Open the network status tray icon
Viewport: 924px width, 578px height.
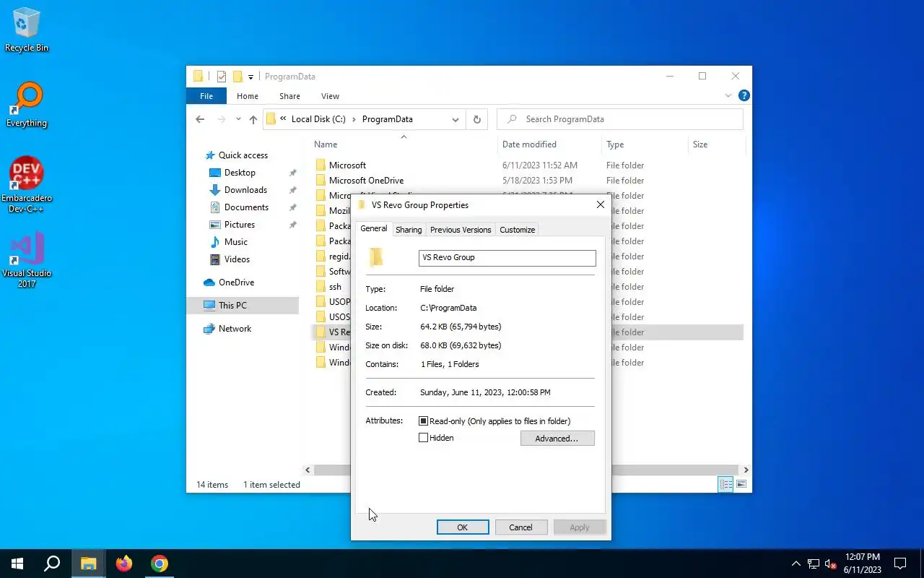(814, 564)
